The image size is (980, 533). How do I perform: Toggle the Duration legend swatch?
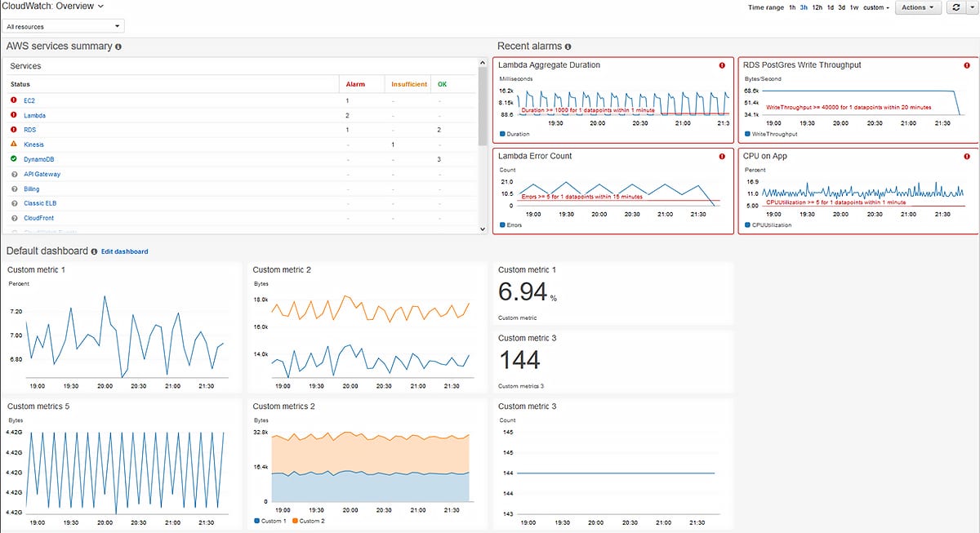502,134
